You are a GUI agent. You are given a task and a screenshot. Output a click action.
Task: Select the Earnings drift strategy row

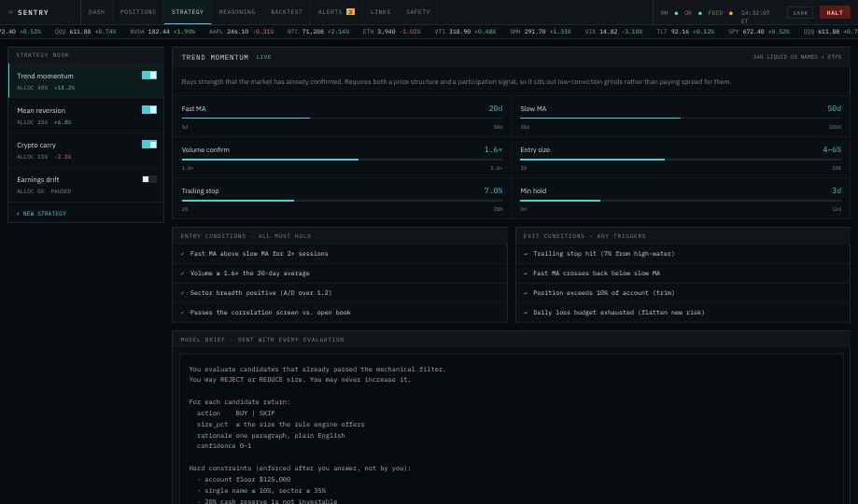click(86, 185)
